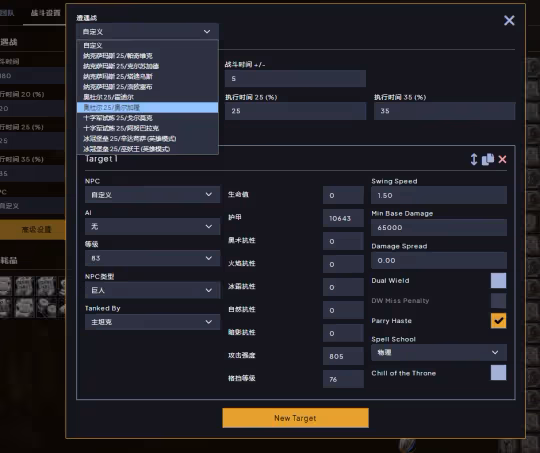540x453 pixels.
Task: Duplicate Target 1 with the copy icon
Action: tap(488, 159)
